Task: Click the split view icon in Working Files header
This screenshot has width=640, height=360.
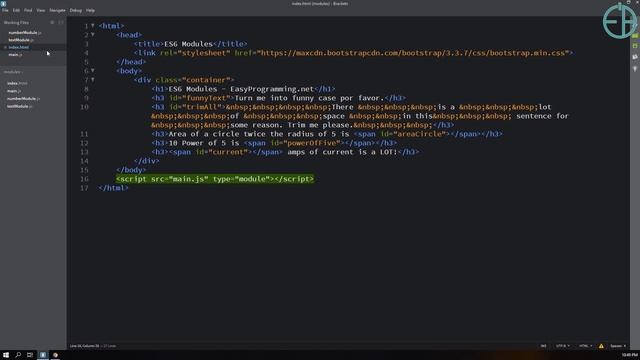Action: click(61, 22)
